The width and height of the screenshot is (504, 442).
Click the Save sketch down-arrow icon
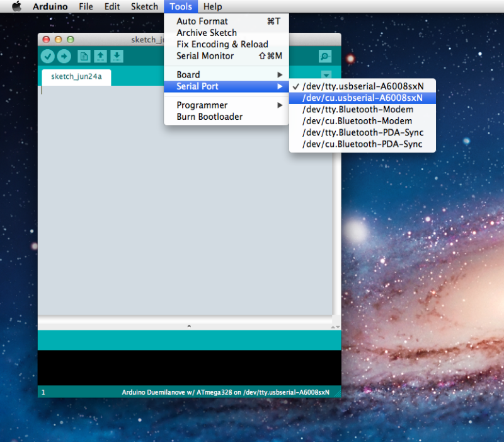(117, 56)
